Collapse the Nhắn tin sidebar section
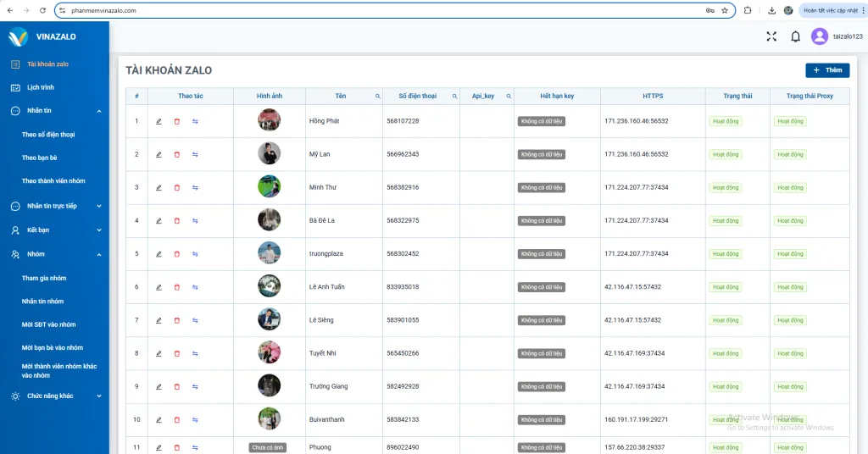Viewport: 868px width, 454px height. (x=98, y=111)
